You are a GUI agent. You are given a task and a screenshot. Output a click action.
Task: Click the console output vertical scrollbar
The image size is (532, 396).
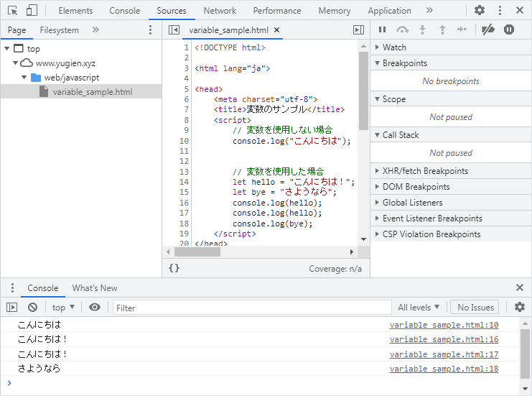(x=525, y=353)
